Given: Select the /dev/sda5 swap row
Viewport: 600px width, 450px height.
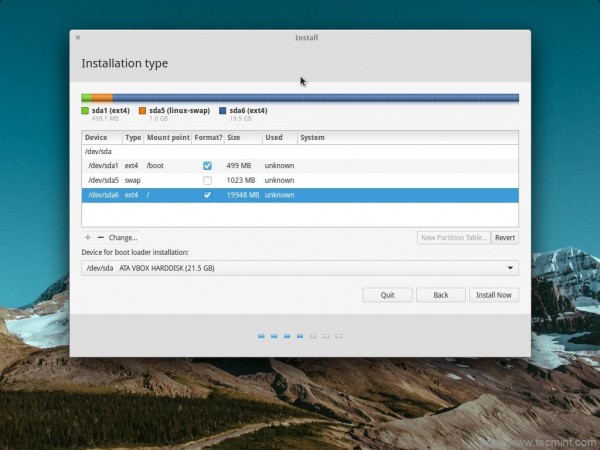Looking at the screenshot, I should click(300, 180).
